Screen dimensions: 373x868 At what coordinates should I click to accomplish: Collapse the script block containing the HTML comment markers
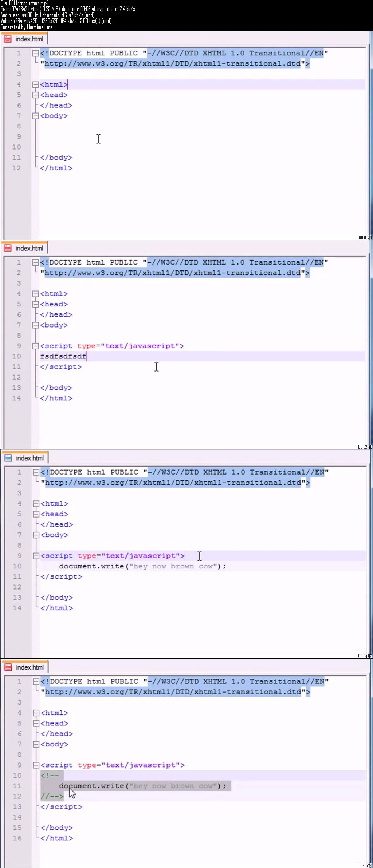click(36, 765)
